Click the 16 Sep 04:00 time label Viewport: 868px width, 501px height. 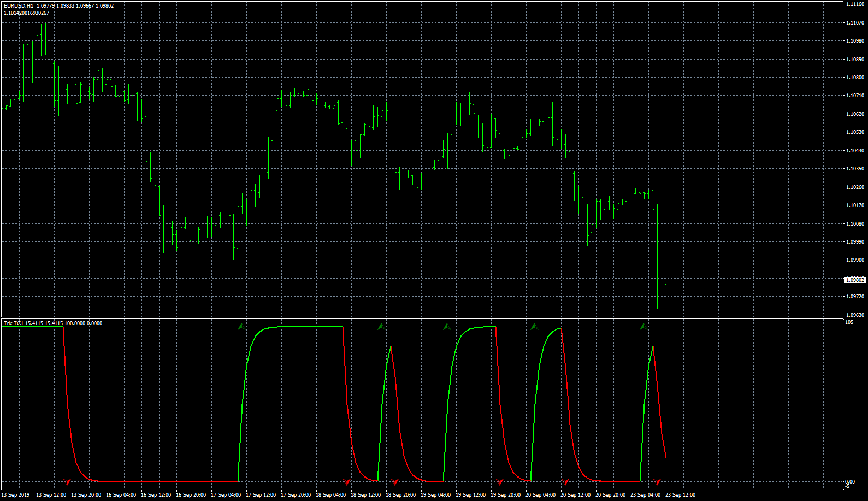(x=121, y=495)
